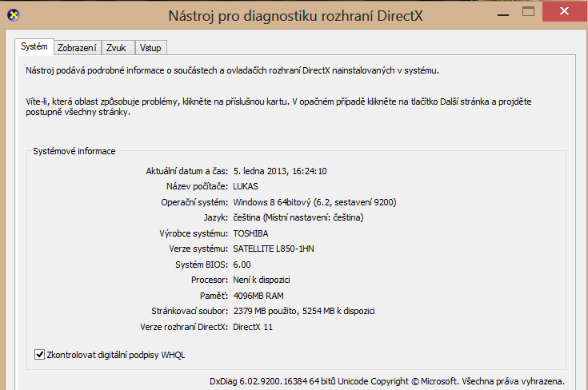
Task: Click BIOS value 6.00
Action: 242,265
